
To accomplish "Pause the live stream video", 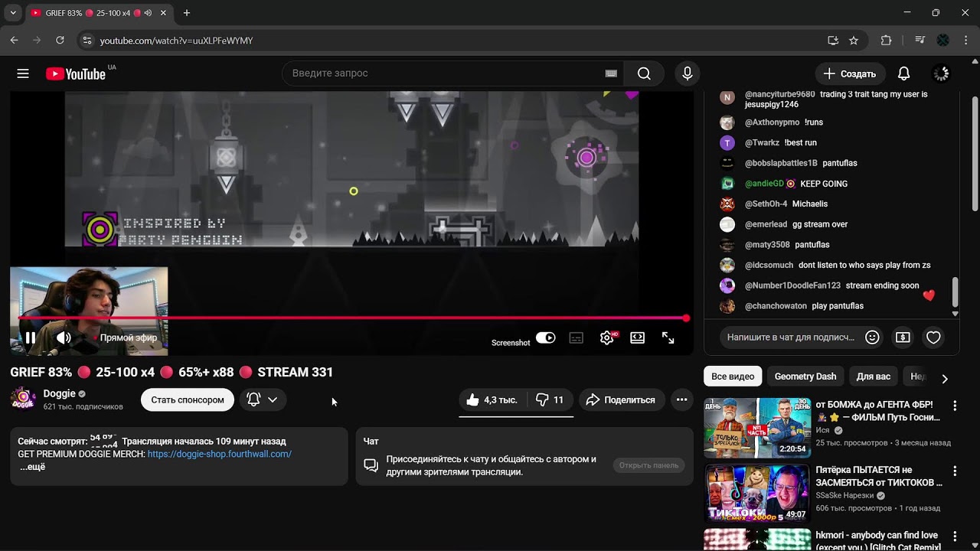I will pyautogui.click(x=31, y=337).
